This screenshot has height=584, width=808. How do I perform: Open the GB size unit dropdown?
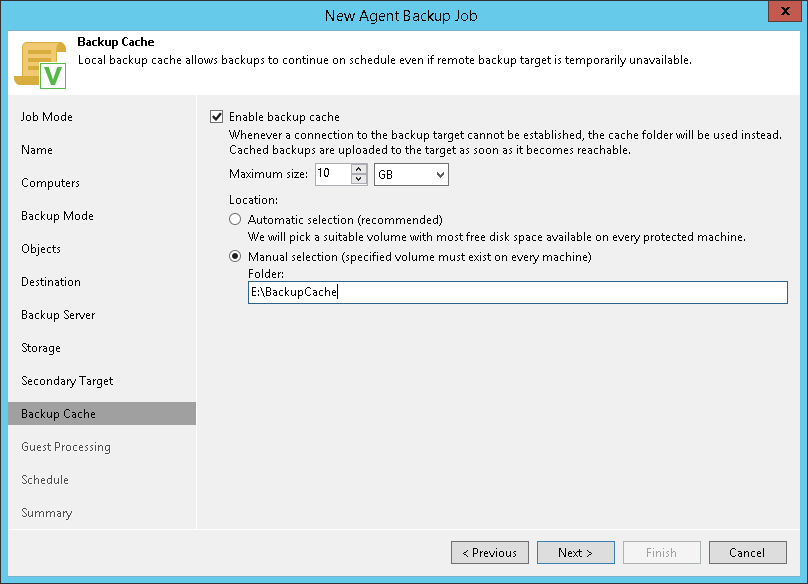click(x=411, y=175)
